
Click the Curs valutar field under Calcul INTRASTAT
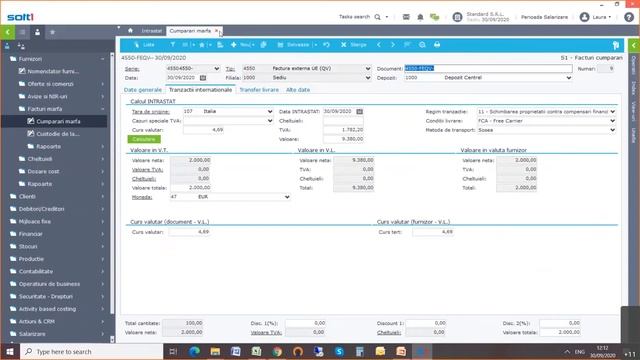click(x=204, y=130)
